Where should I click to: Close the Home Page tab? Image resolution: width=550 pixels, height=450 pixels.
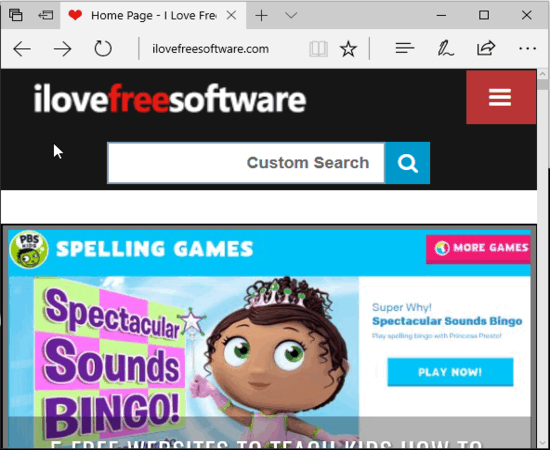point(231,15)
